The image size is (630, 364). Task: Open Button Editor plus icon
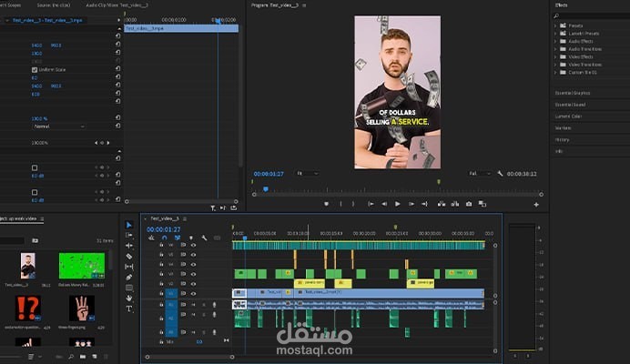536,205
